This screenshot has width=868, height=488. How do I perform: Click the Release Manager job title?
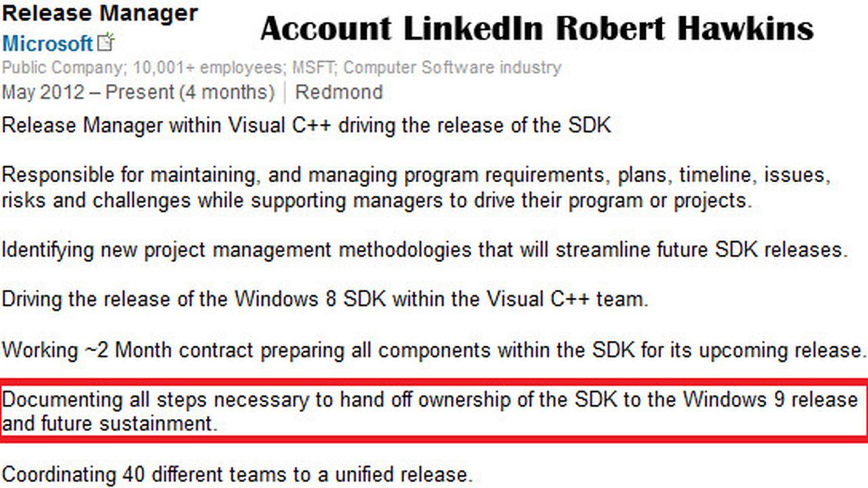(100, 12)
